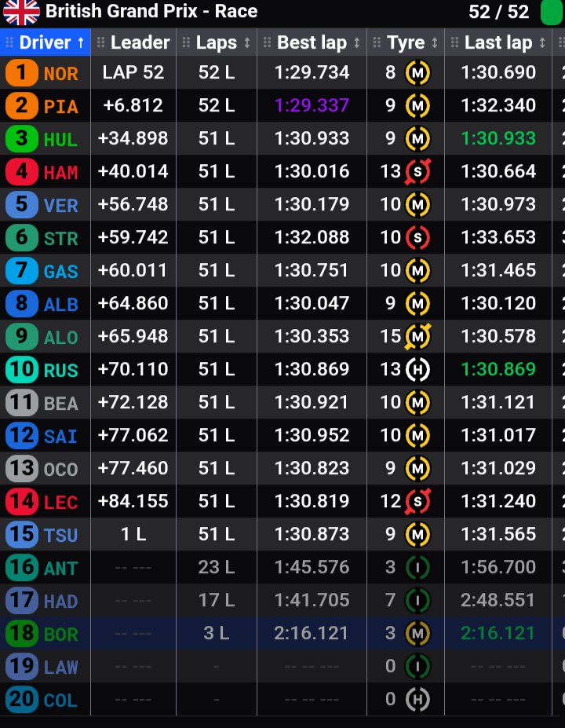Click best lap 1:30.179 for VER

click(x=312, y=204)
